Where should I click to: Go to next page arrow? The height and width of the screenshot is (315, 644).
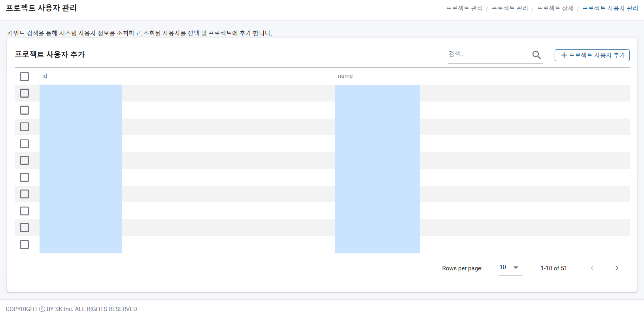click(x=617, y=268)
